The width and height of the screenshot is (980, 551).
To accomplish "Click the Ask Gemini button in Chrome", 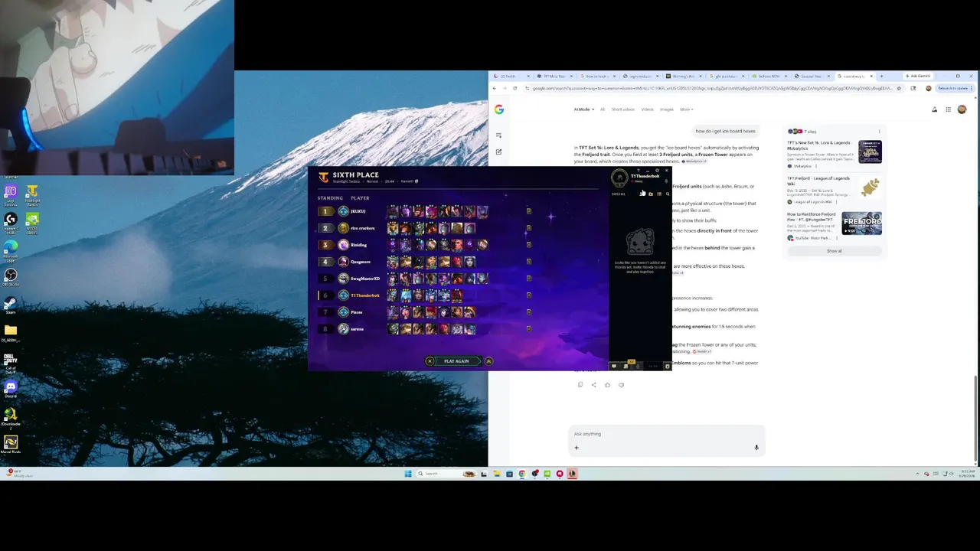I will [x=917, y=76].
